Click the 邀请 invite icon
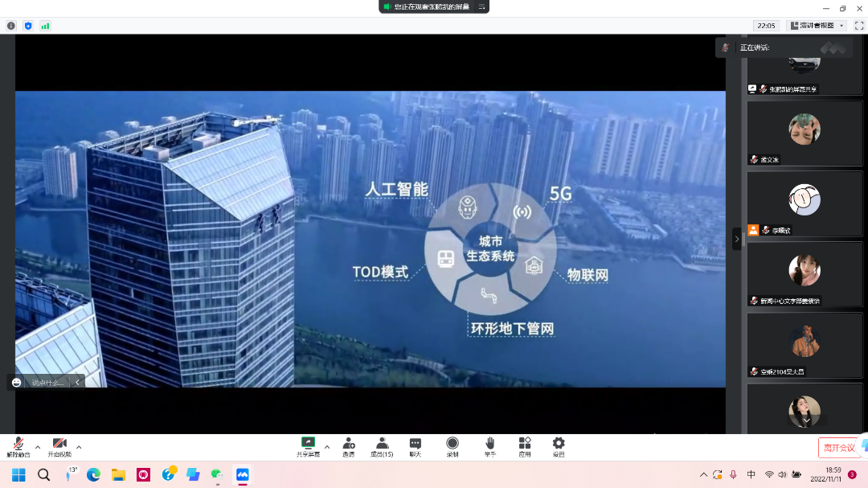This screenshot has width=868, height=488. pyautogui.click(x=349, y=446)
